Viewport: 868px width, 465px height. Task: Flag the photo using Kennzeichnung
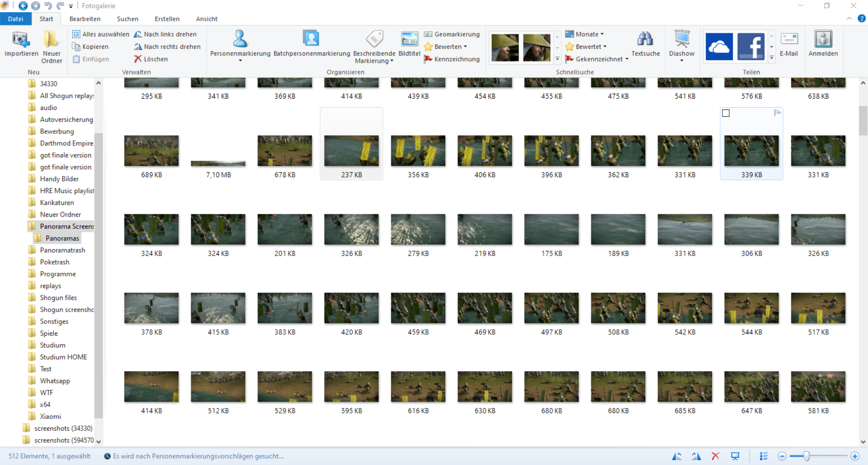[452, 59]
